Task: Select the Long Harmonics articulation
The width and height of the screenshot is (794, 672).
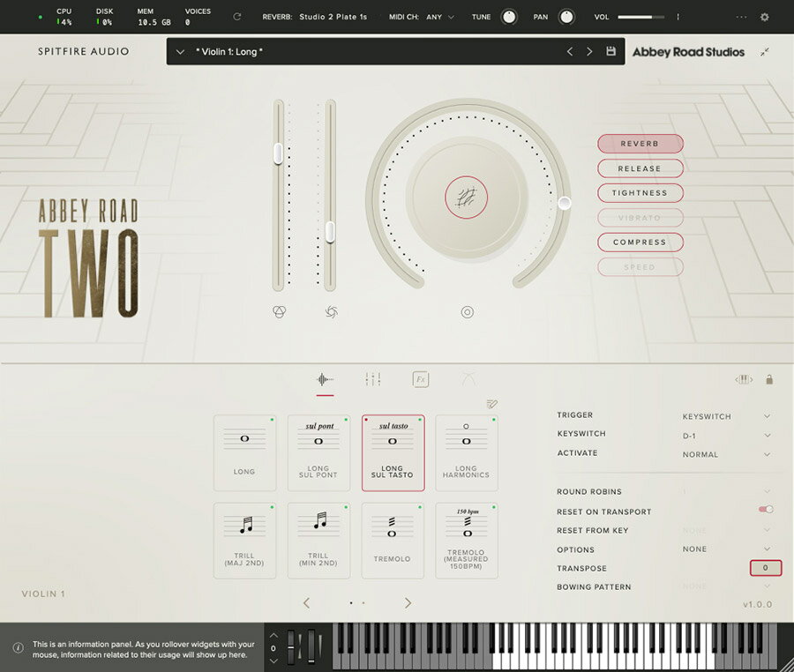Action: click(466, 452)
